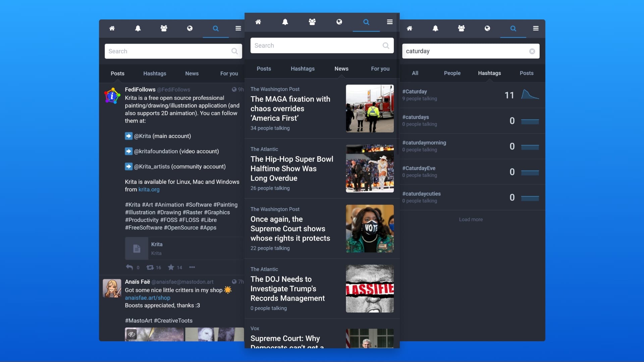Select the News tab in middle panel
This screenshot has height=362, width=644.
click(341, 68)
